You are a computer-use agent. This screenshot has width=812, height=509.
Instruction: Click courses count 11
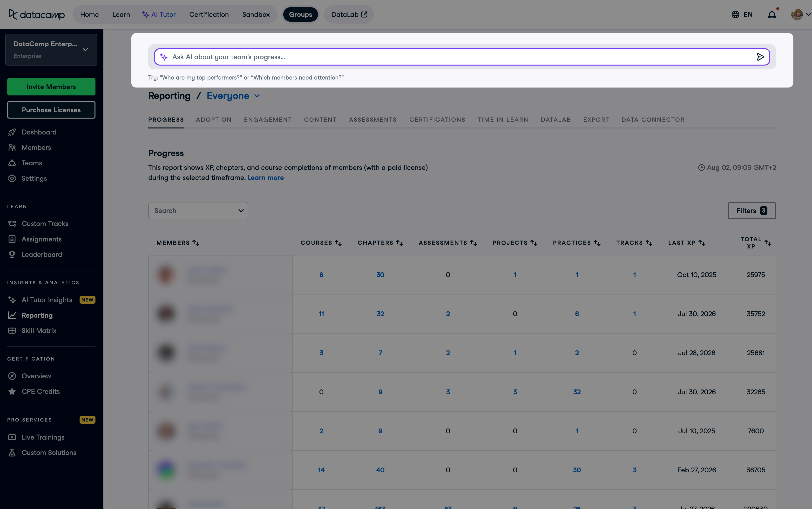coord(321,314)
